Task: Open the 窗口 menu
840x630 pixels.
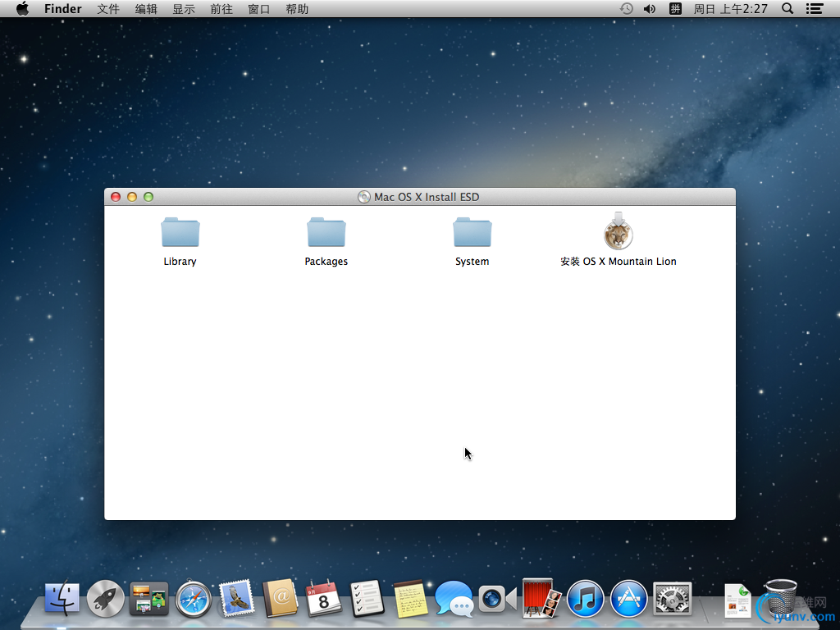Action: coord(259,8)
